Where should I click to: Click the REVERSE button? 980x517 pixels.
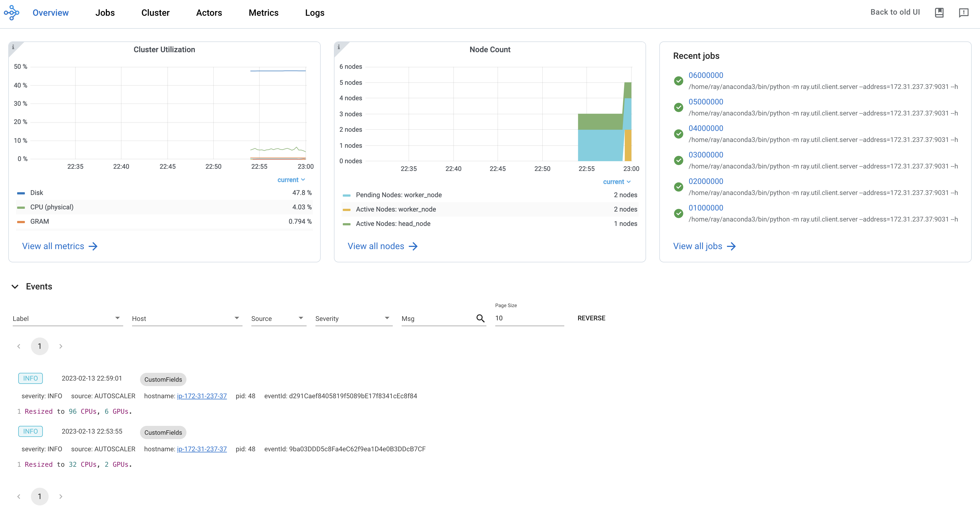[591, 318]
